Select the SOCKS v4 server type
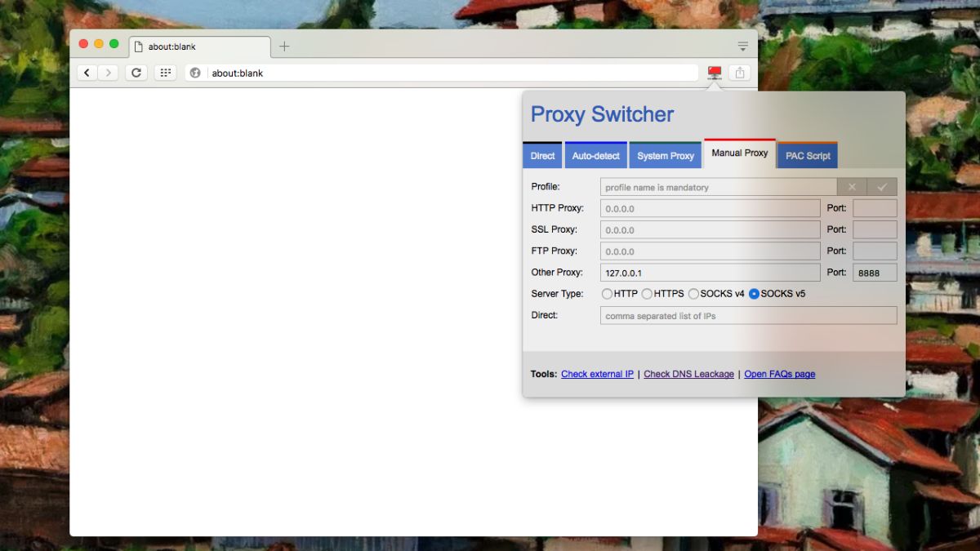Viewport: 980px width, 551px height. [x=693, y=293]
